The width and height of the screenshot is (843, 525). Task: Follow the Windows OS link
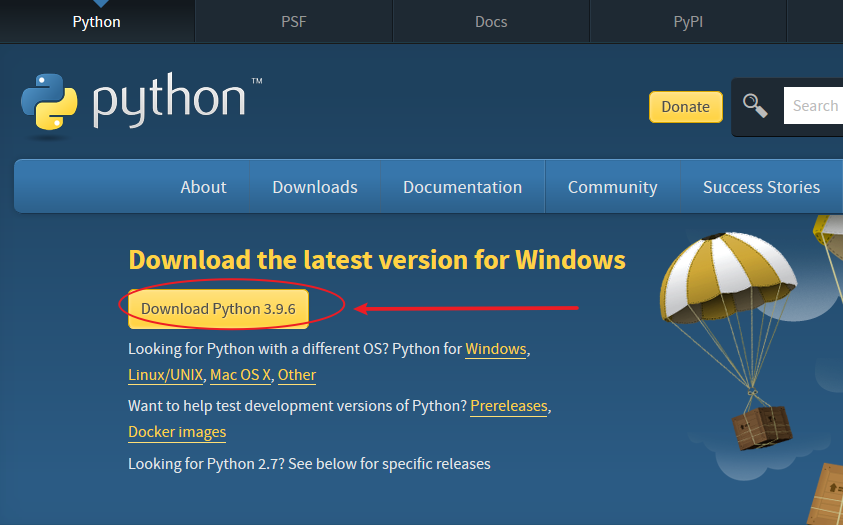click(x=495, y=349)
